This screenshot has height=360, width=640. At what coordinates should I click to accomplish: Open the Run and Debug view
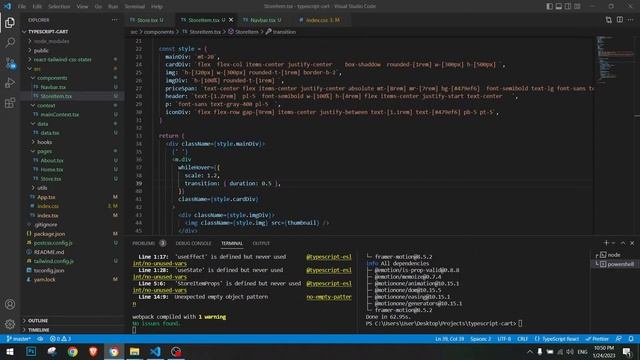point(10,83)
